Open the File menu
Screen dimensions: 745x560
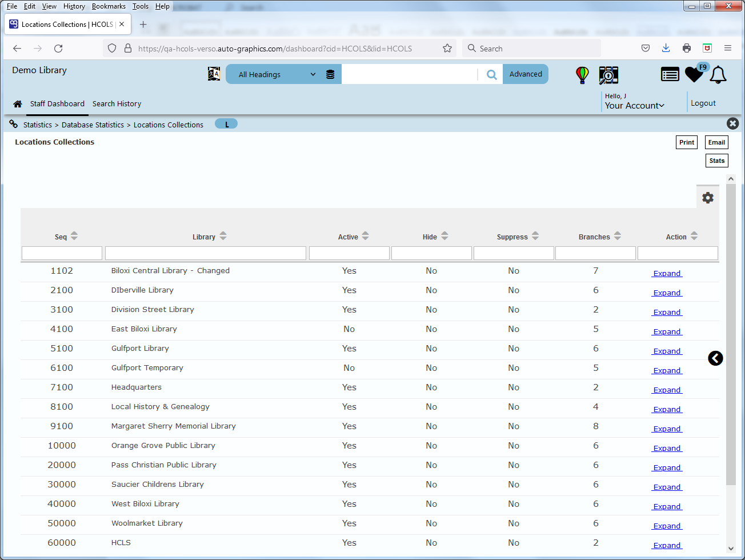click(x=12, y=6)
